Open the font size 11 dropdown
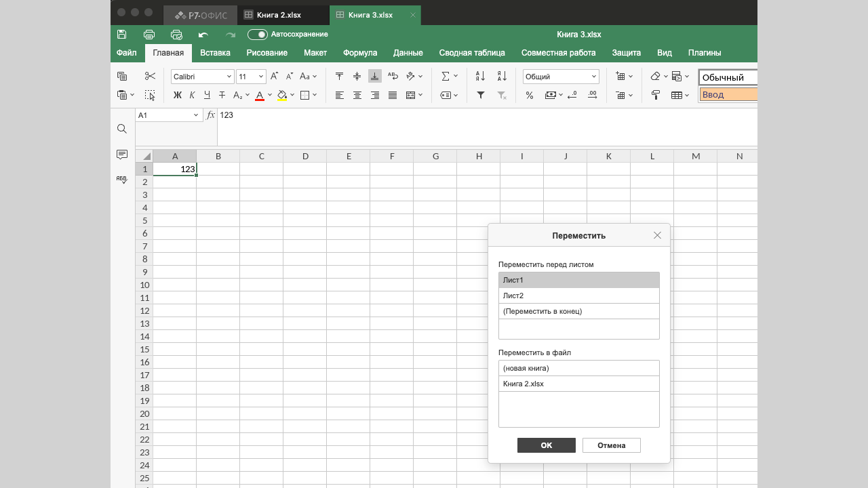Image resolution: width=868 pixels, height=488 pixels. (261, 77)
